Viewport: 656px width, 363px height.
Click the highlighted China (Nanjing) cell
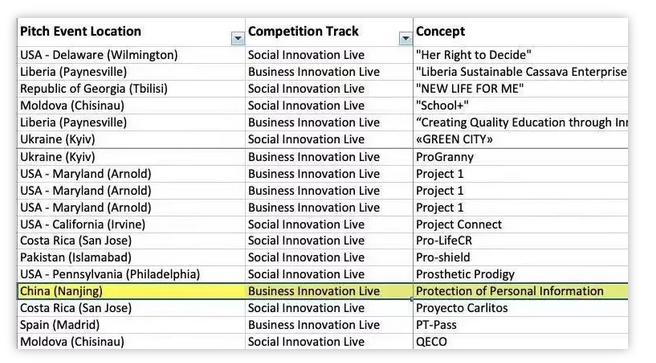coord(131,291)
